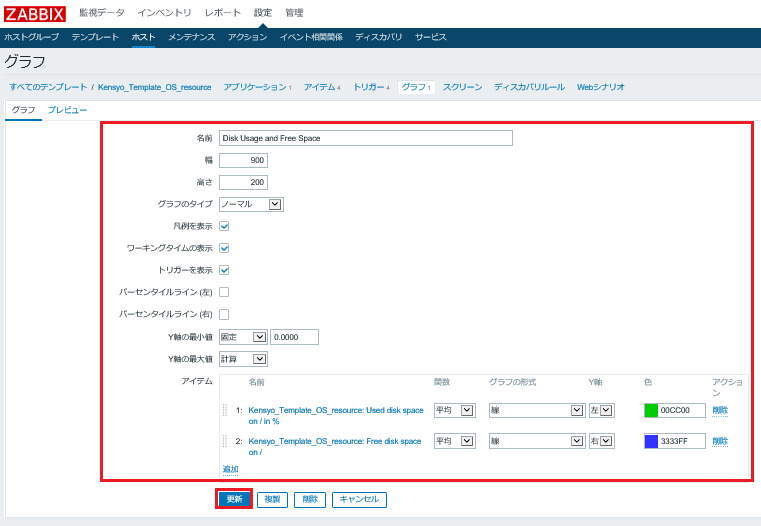761x526 pixels.
Task: Open the トリガー link in template breadcrumb
Action: (x=369, y=87)
